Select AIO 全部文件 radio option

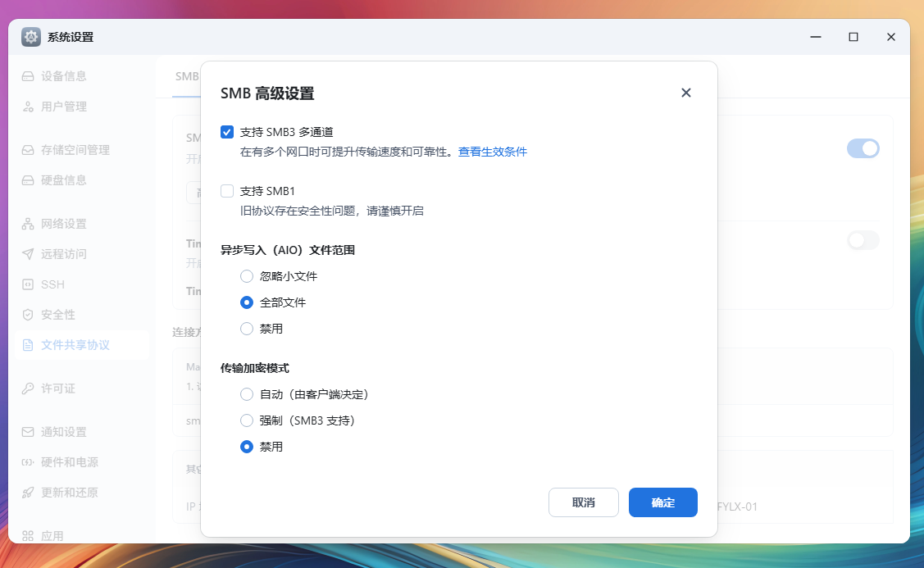[247, 302]
